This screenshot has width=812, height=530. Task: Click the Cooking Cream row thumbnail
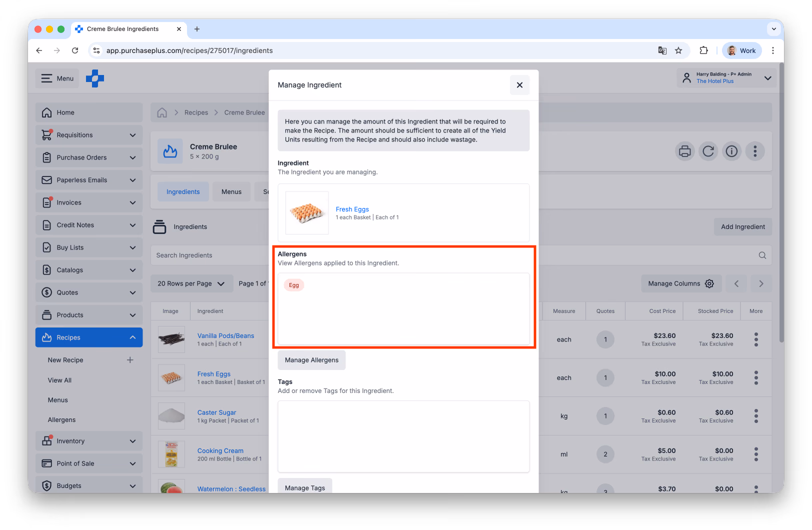pyautogui.click(x=171, y=454)
